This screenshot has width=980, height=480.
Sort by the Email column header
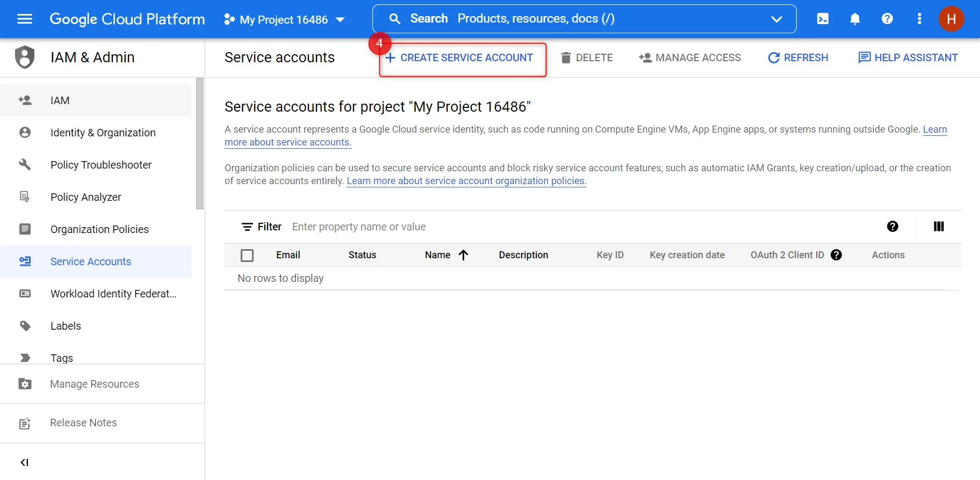point(288,255)
